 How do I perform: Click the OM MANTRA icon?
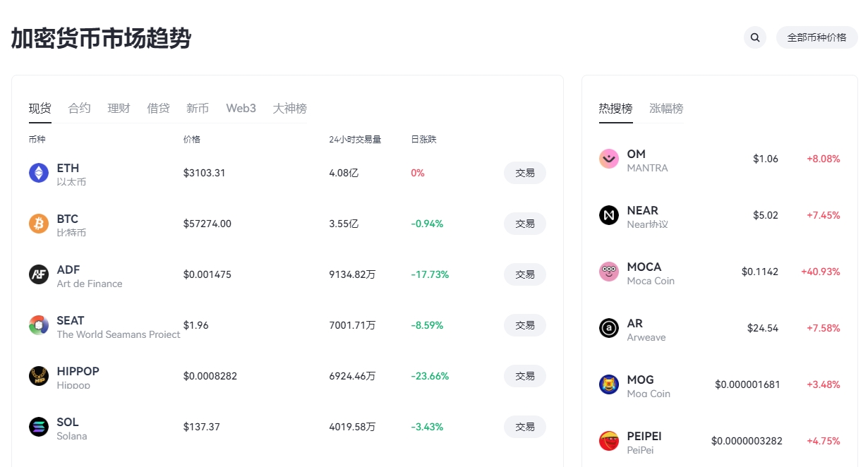(x=609, y=159)
